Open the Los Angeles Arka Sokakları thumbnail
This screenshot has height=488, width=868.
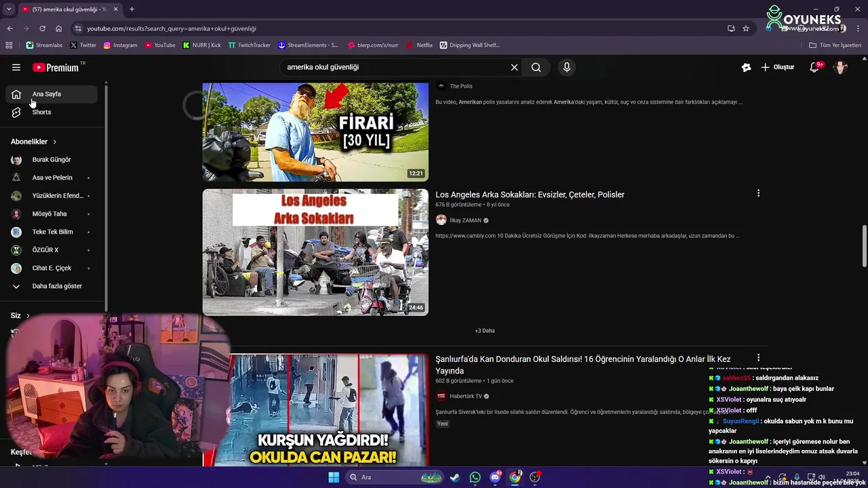[315, 252]
